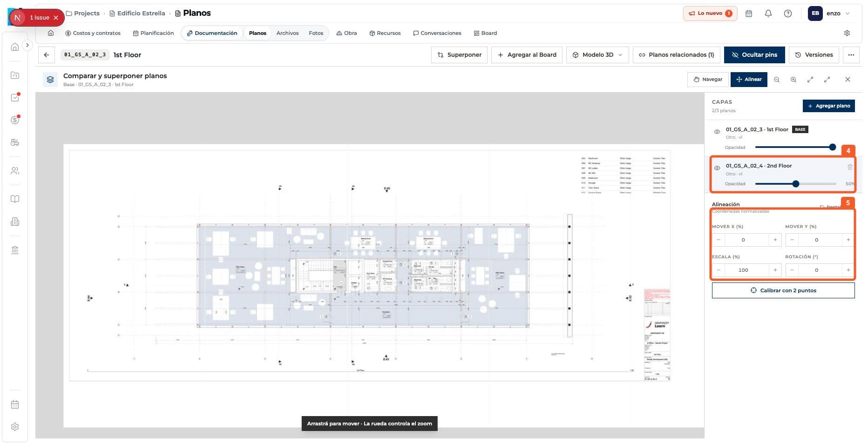Increase the Mover X value with plus
The width and height of the screenshot is (868, 444).
tap(775, 240)
